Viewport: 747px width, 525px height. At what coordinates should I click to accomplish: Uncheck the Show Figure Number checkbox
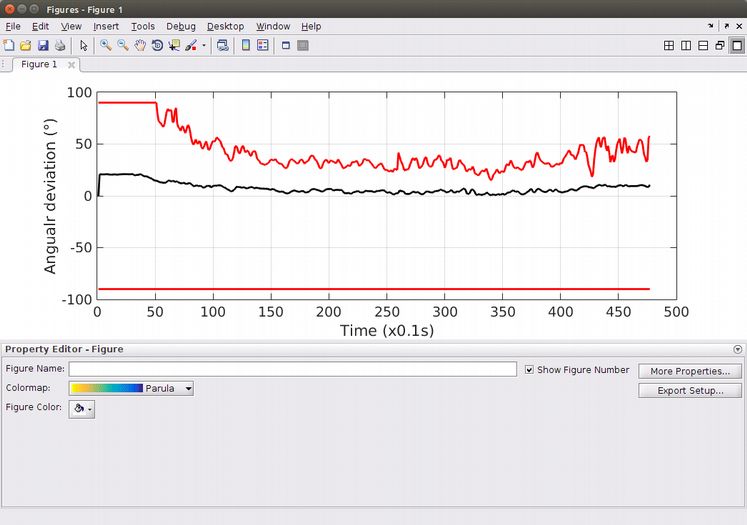click(x=530, y=370)
